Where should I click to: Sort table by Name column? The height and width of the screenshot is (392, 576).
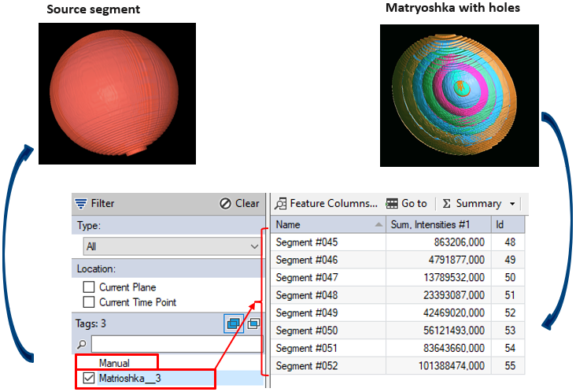[x=327, y=225]
